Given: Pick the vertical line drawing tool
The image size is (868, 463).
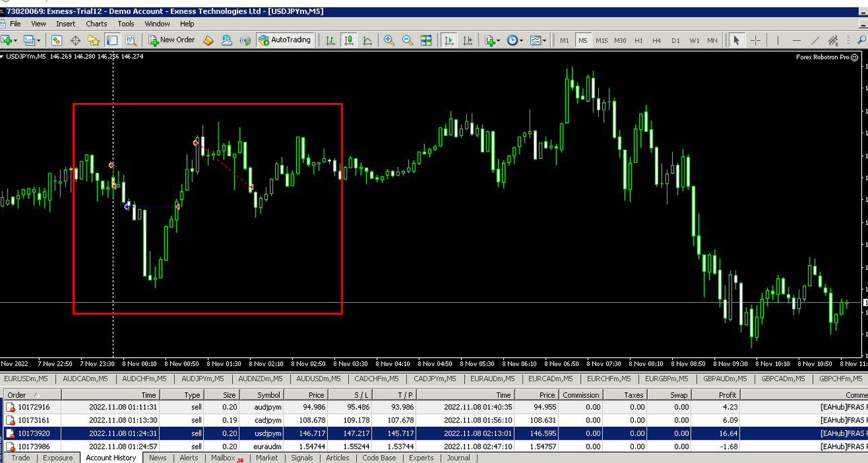Looking at the screenshot, I should 779,40.
